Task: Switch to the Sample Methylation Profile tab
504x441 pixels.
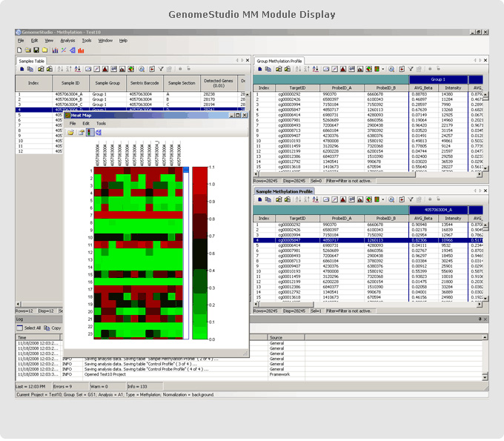Action: [x=285, y=191]
